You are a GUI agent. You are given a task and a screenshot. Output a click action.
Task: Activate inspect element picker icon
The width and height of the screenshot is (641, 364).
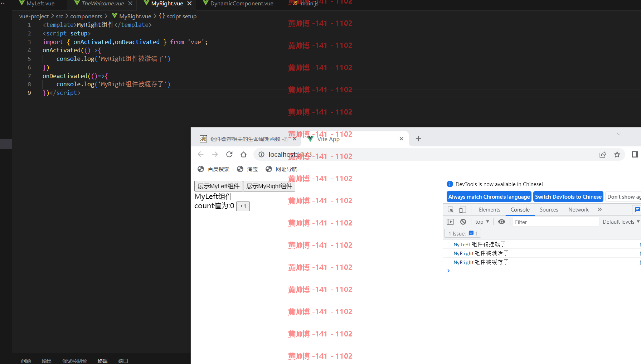451,210
